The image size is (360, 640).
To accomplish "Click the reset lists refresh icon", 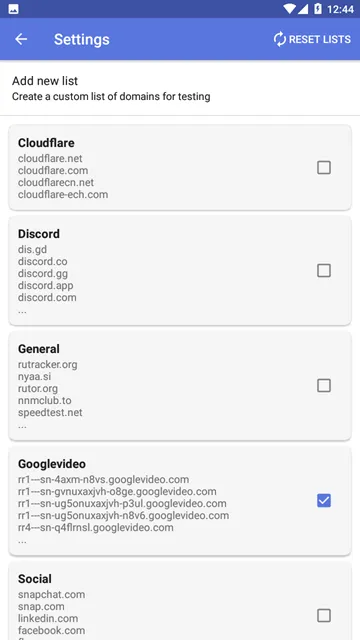I will (280, 39).
